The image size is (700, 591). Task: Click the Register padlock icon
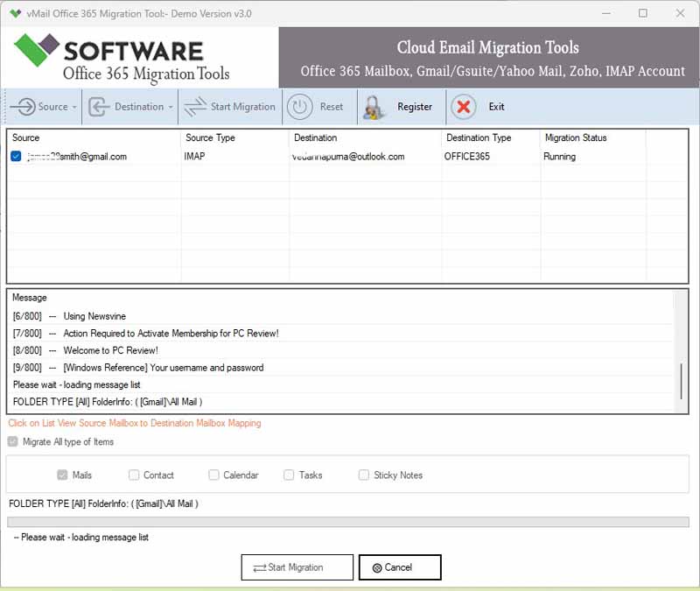tap(374, 108)
